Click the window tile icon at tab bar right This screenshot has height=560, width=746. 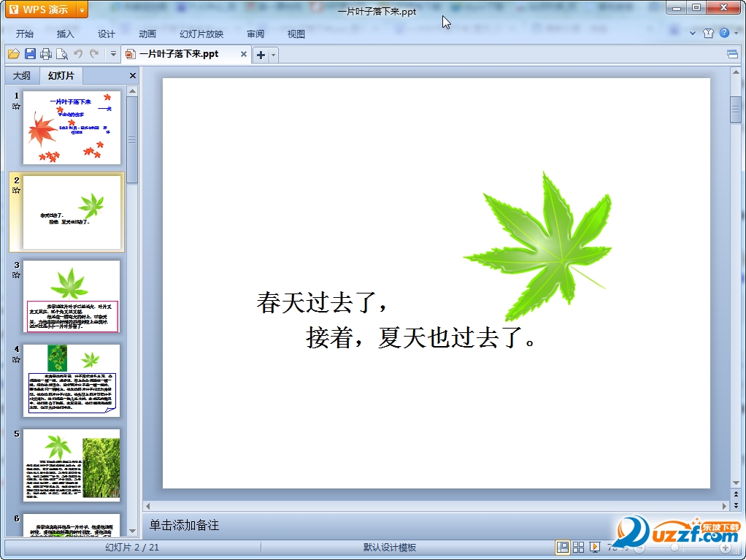coord(733,54)
